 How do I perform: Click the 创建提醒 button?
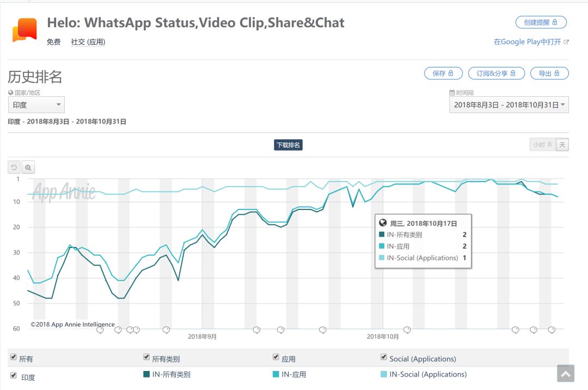[541, 22]
